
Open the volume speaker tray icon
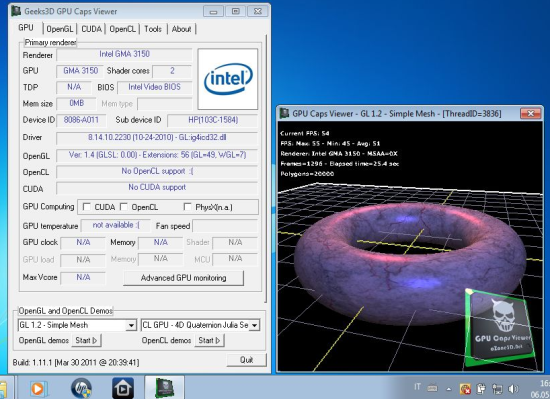coord(513,388)
